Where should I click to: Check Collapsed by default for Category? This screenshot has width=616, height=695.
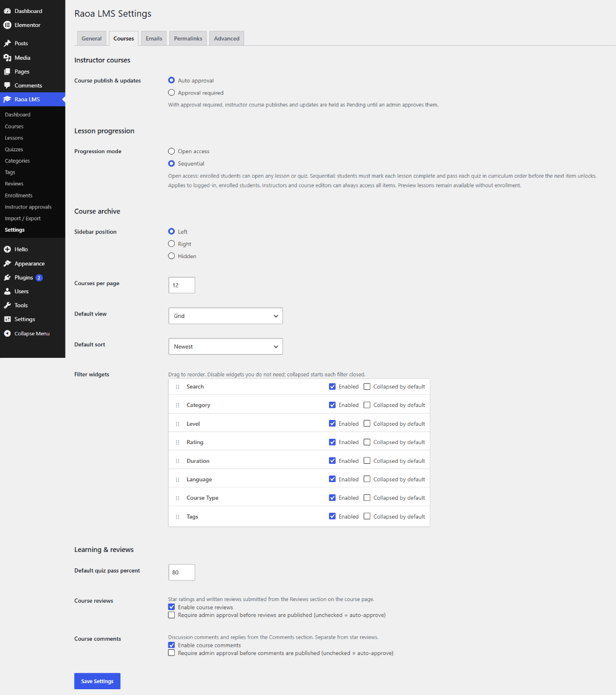tap(367, 405)
